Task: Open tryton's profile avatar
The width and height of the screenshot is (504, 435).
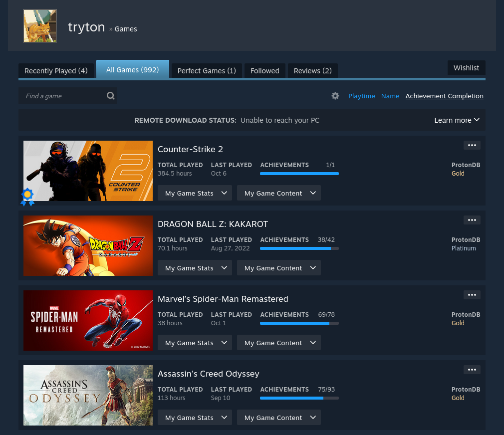Action: (x=40, y=26)
